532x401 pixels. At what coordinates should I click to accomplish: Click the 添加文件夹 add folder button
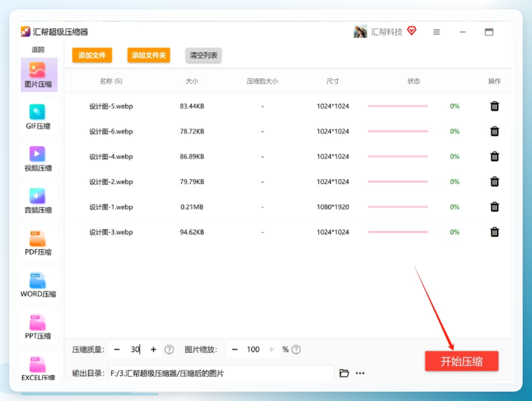click(x=149, y=55)
